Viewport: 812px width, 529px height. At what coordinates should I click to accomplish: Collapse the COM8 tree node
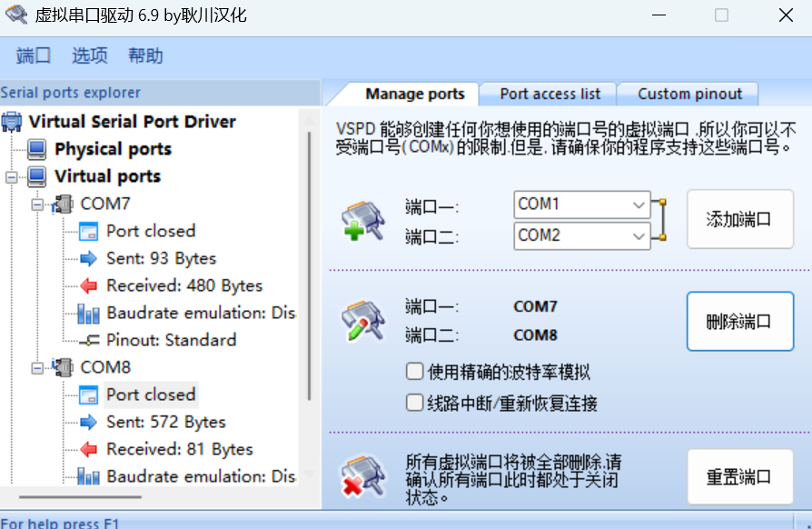click(x=37, y=368)
